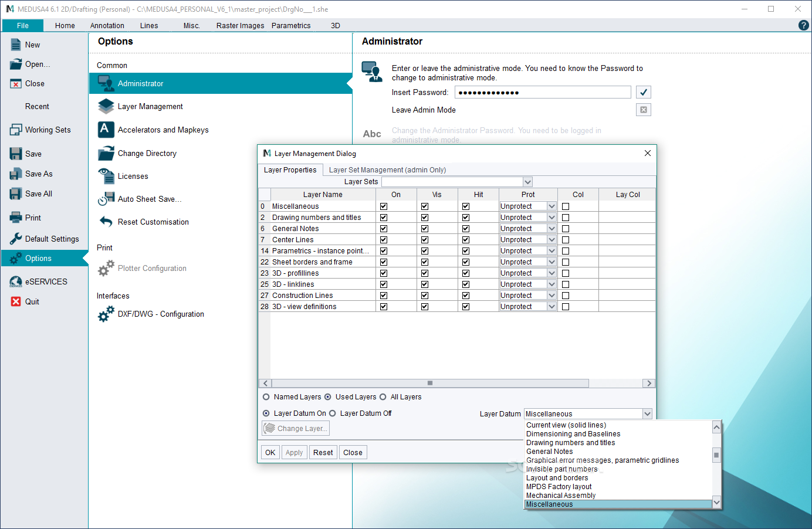Click the Close button in dialog
The width and height of the screenshot is (812, 529).
click(x=353, y=452)
